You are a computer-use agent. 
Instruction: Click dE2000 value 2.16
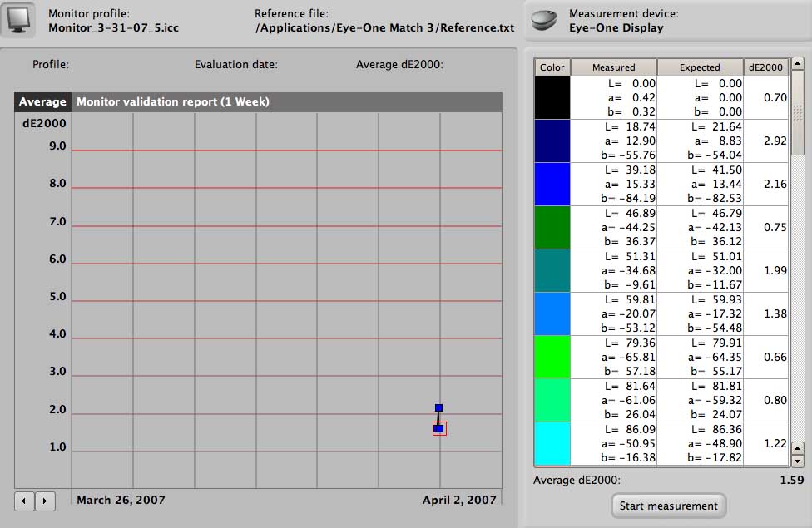click(x=775, y=185)
